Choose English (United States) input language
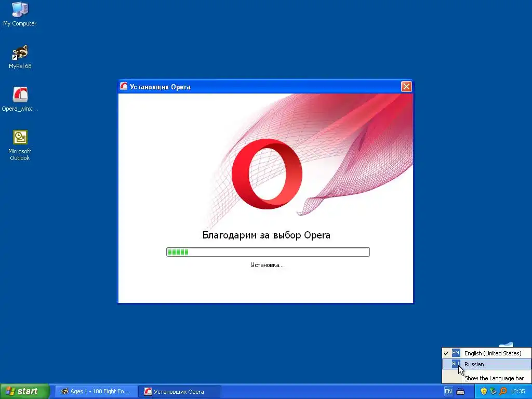Viewport: 532px width, 399px height. 486,353
